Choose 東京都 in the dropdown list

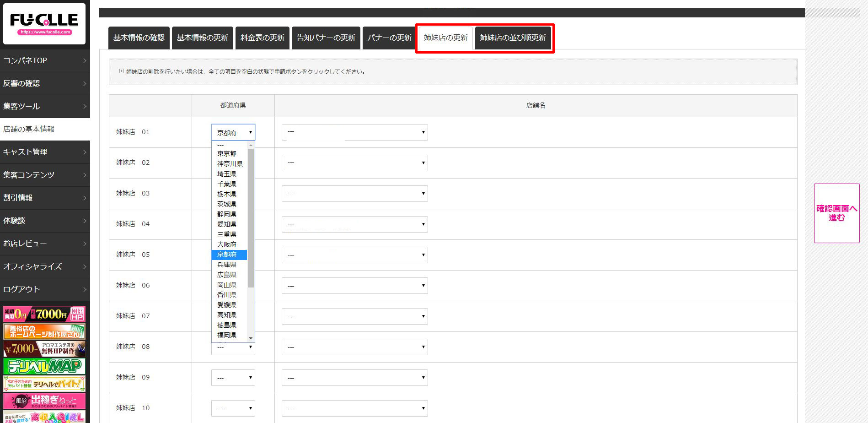pos(227,154)
